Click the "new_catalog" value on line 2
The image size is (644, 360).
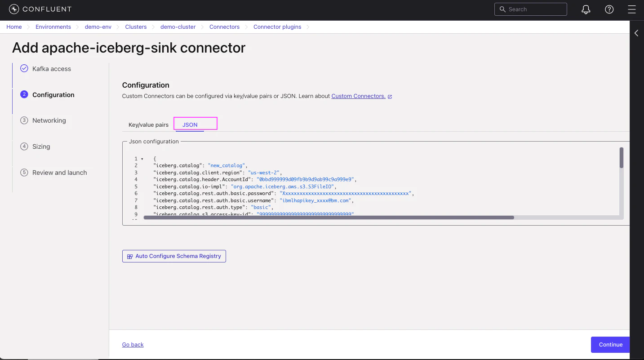[226, 166]
